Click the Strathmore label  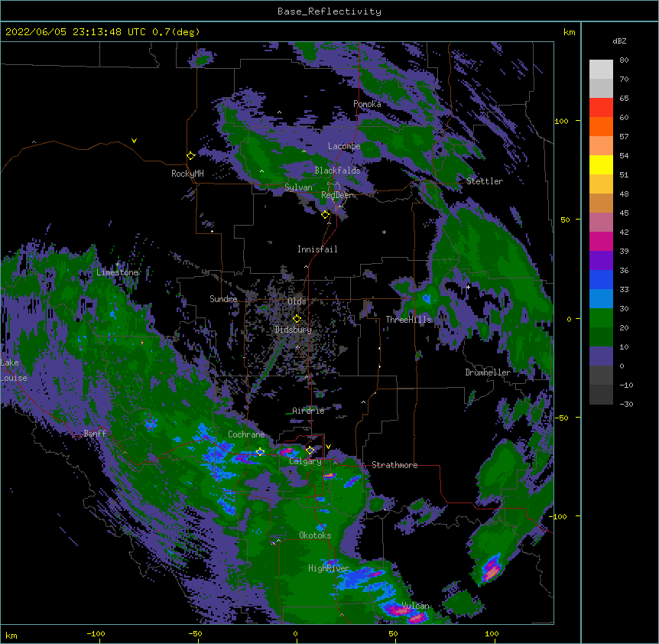click(394, 465)
